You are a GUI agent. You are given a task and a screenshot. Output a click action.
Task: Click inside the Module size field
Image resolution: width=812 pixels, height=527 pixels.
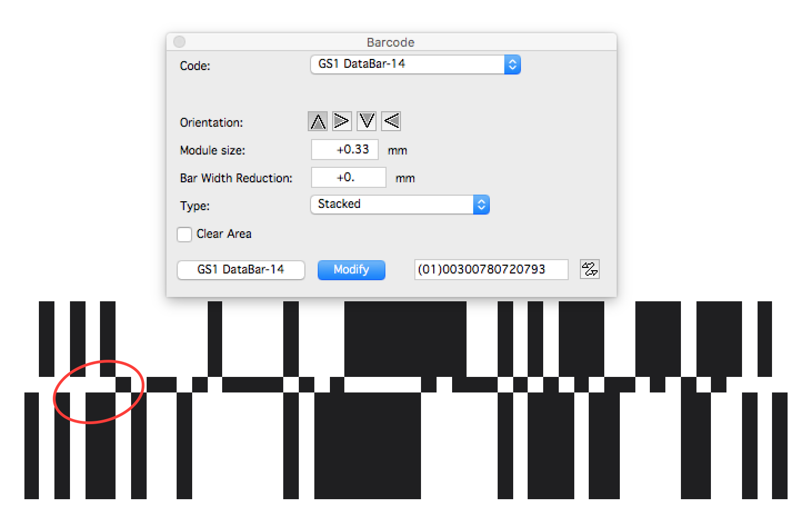[x=344, y=150]
